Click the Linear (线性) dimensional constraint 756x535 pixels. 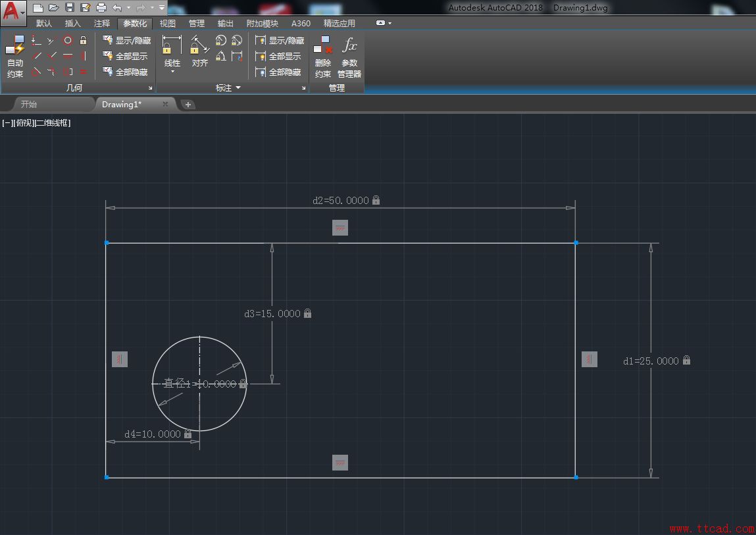click(x=172, y=51)
